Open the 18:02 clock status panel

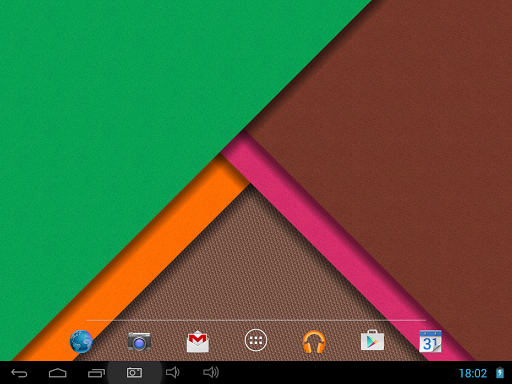point(473,373)
